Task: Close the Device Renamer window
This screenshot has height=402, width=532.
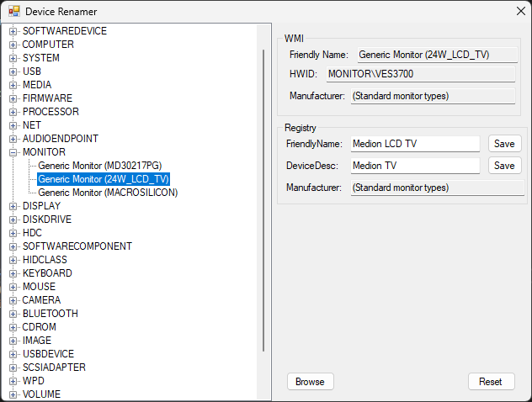Action: coord(521,11)
